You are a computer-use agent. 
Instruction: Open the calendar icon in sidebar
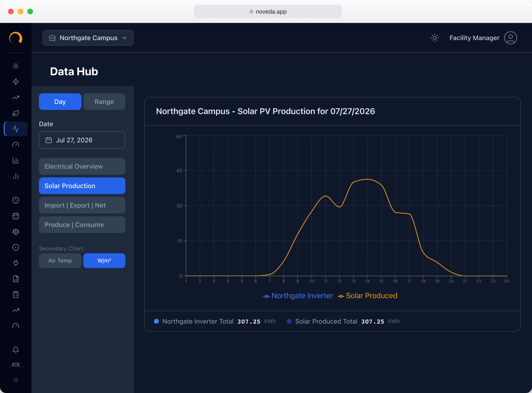click(x=16, y=216)
